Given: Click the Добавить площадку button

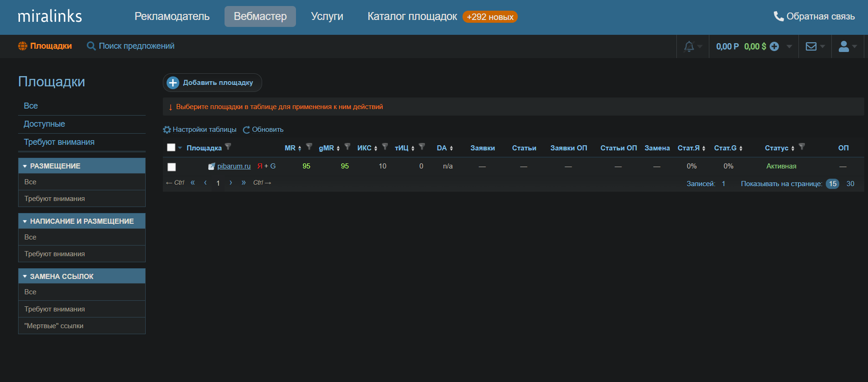Looking at the screenshot, I should point(212,83).
